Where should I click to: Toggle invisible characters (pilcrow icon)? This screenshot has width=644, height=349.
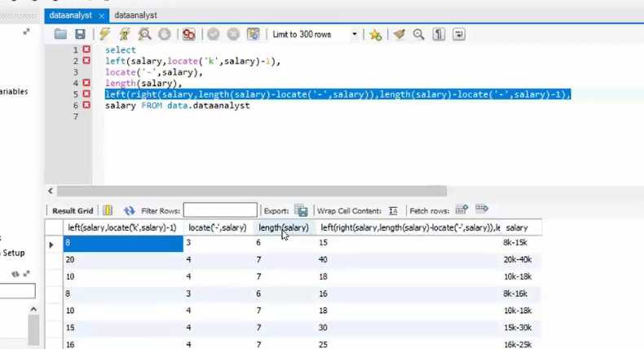click(439, 34)
